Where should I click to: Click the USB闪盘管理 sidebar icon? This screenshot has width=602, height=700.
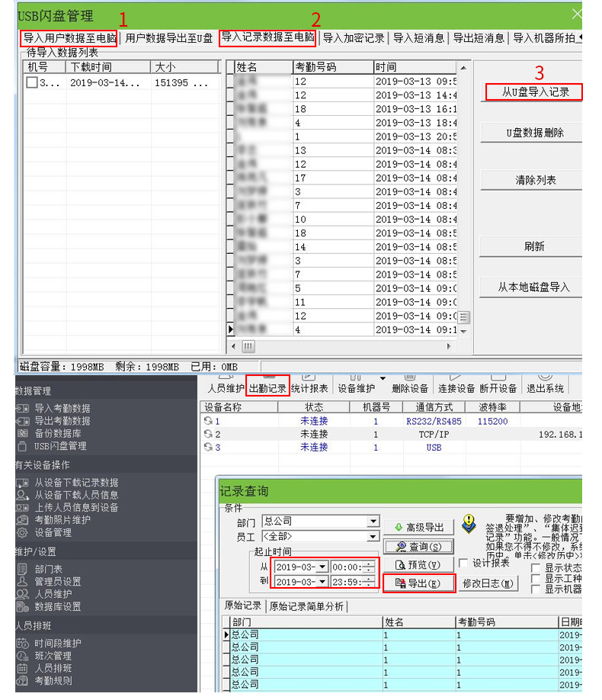22,445
